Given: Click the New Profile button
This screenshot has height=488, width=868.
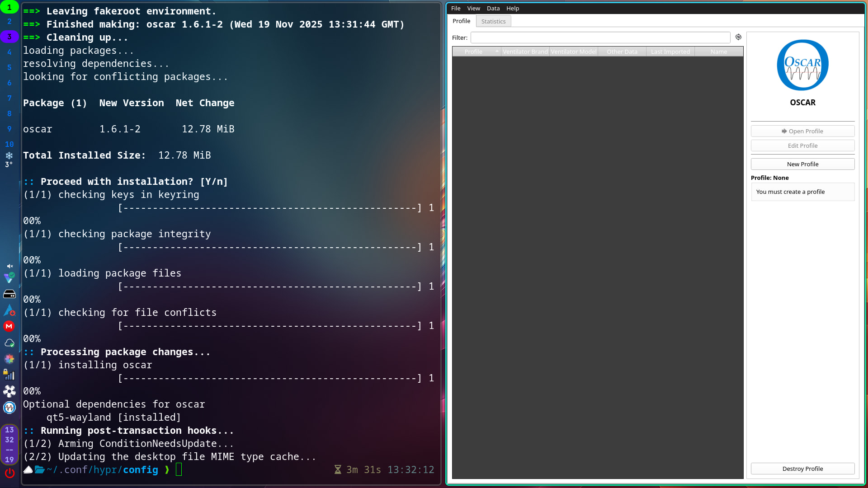Looking at the screenshot, I should tap(802, 164).
